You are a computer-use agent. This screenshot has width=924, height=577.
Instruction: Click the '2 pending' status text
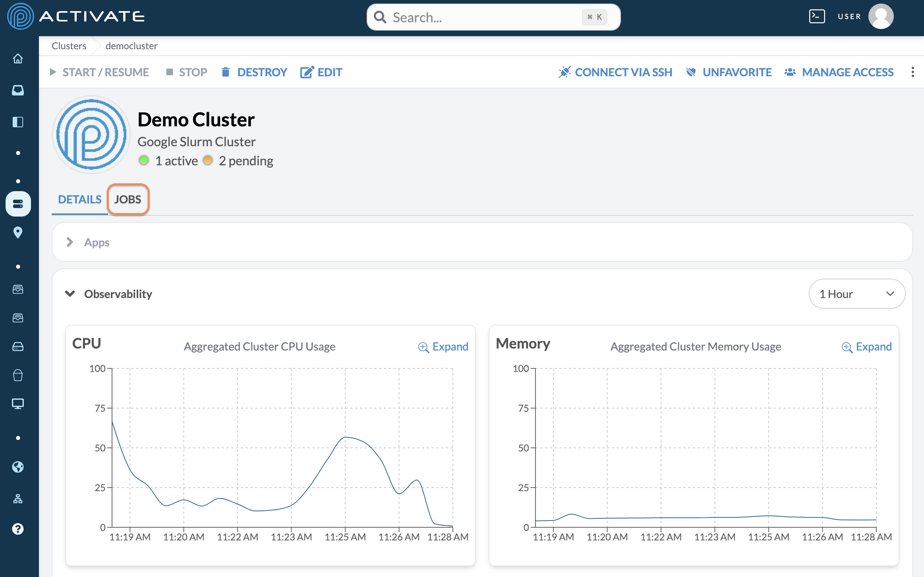click(x=246, y=161)
